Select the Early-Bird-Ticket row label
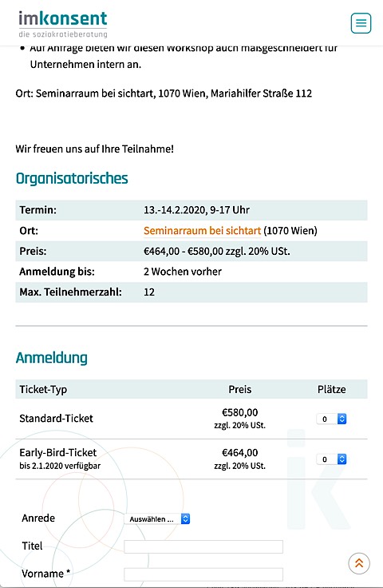The width and height of the screenshot is (383, 588). [x=58, y=453]
